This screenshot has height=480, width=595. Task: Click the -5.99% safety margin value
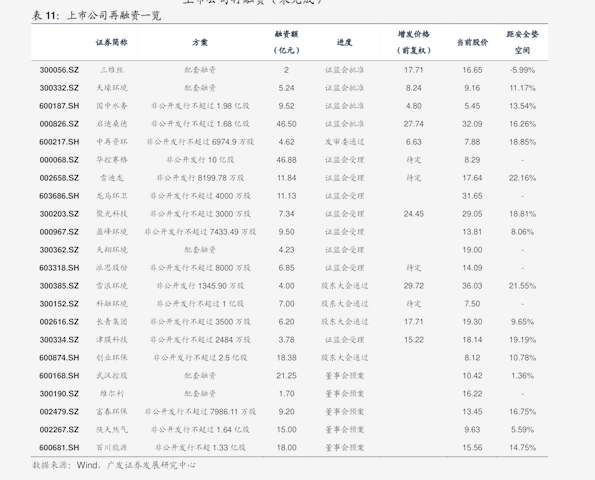pyautogui.click(x=523, y=70)
